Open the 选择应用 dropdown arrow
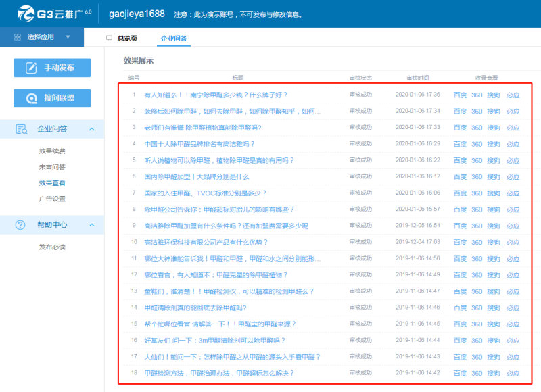The width and height of the screenshot is (541, 392). point(68,37)
